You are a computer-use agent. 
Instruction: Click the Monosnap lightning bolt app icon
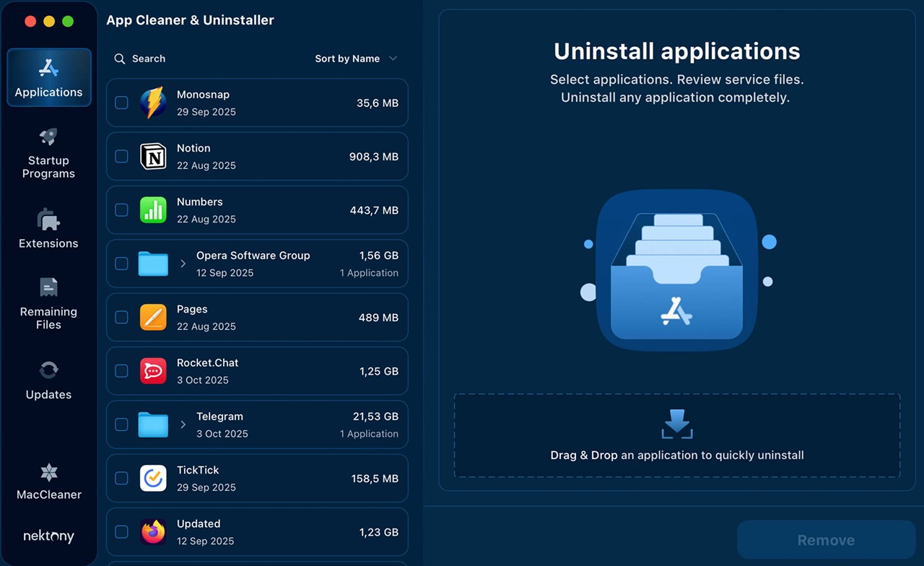(x=153, y=103)
